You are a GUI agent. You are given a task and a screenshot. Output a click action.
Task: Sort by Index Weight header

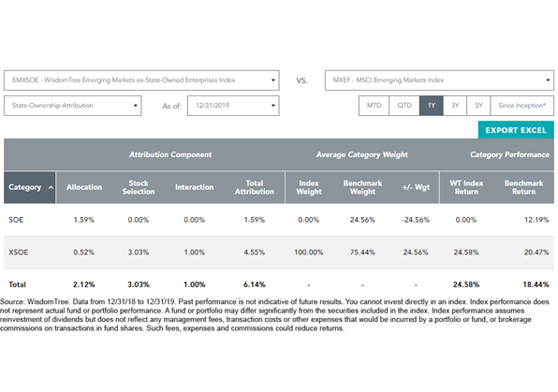click(x=309, y=187)
